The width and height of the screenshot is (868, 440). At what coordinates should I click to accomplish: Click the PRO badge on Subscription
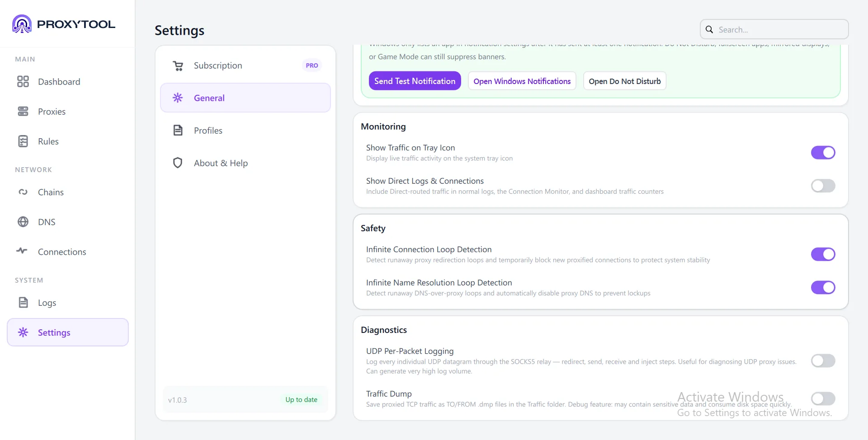(x=312, y=66)
